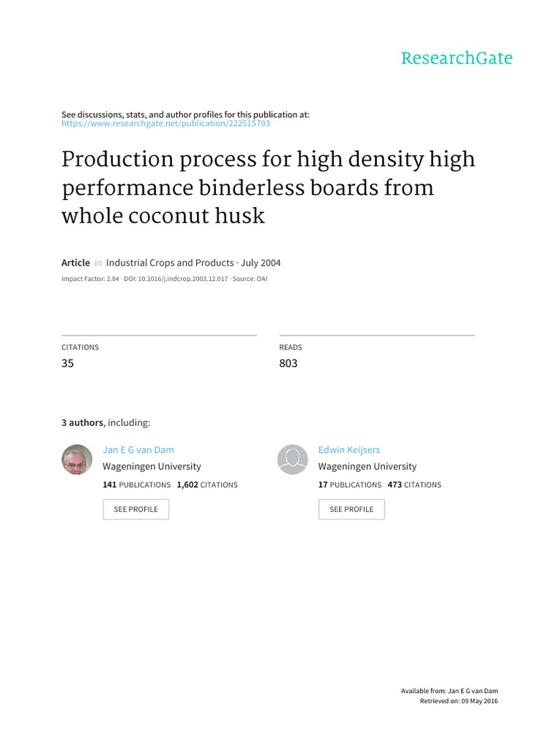Click Edwin Keijsers' placeholder avatar
Image resolution: width=560 pixels, height=747 pixels.
coord(292,460)
